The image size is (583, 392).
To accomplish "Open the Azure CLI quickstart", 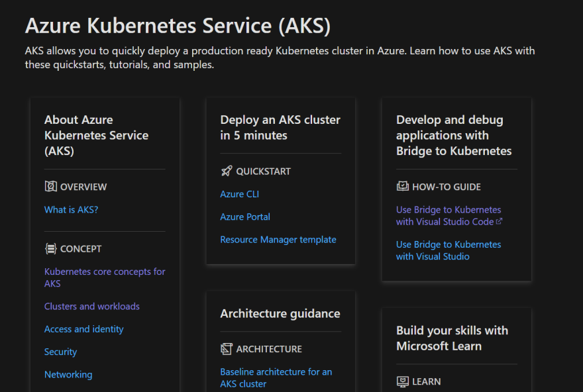I will [239, 194].
